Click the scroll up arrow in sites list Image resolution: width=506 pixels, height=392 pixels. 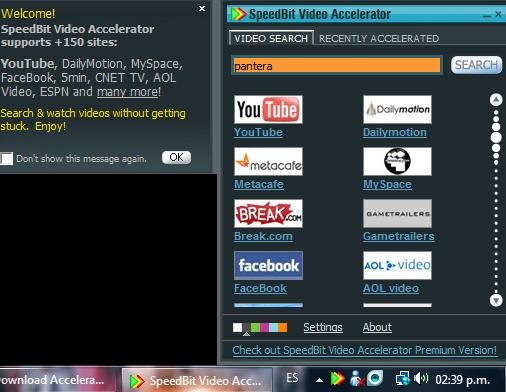[x=496, y=99]
